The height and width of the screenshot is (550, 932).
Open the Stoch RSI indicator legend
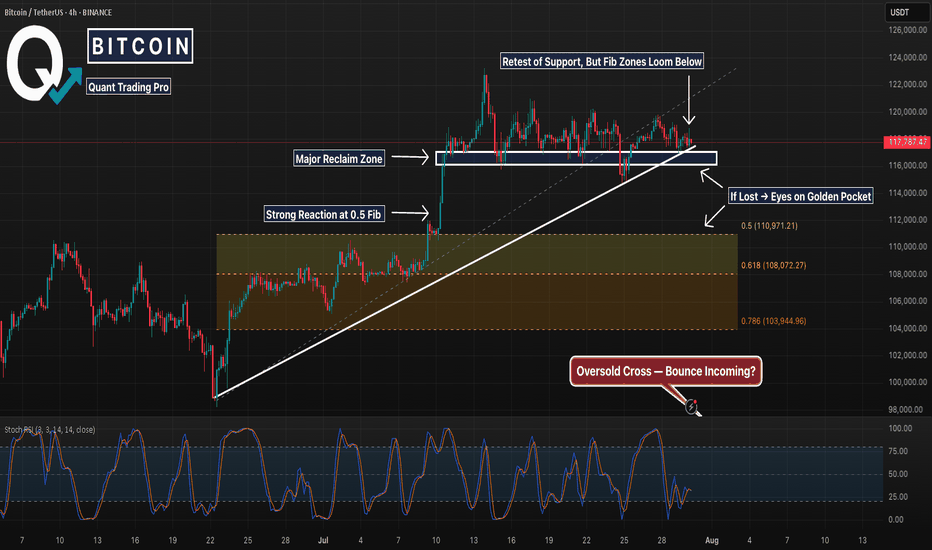[x=50, y=430]
